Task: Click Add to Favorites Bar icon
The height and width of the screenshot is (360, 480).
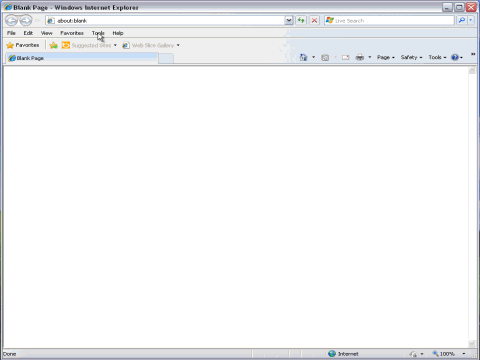Action: point(53,45)
